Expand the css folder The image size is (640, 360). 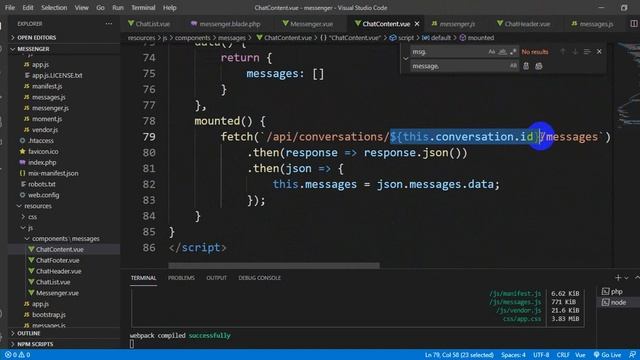32,217
